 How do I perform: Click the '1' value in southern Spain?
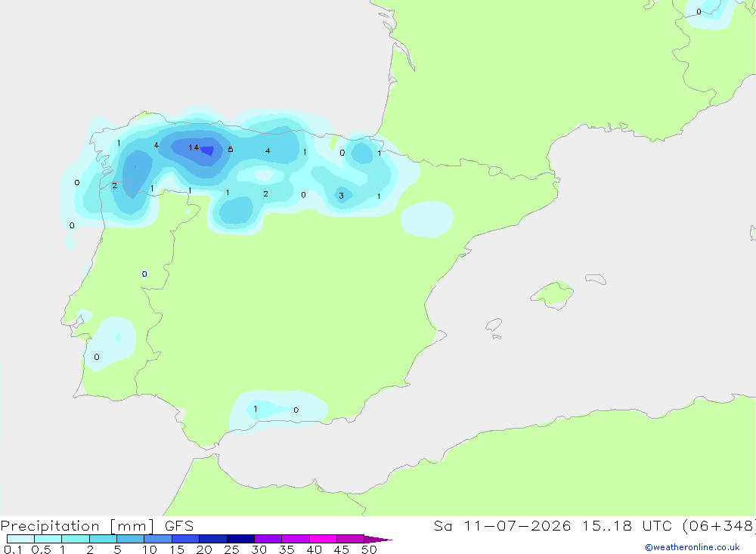pyautogui.click(x=255, y=409)
